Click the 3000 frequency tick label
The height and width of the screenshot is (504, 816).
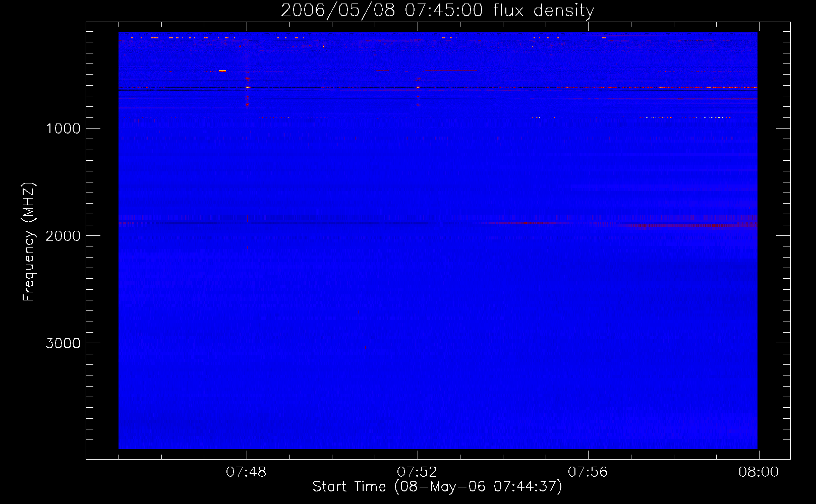pos(63,343)
